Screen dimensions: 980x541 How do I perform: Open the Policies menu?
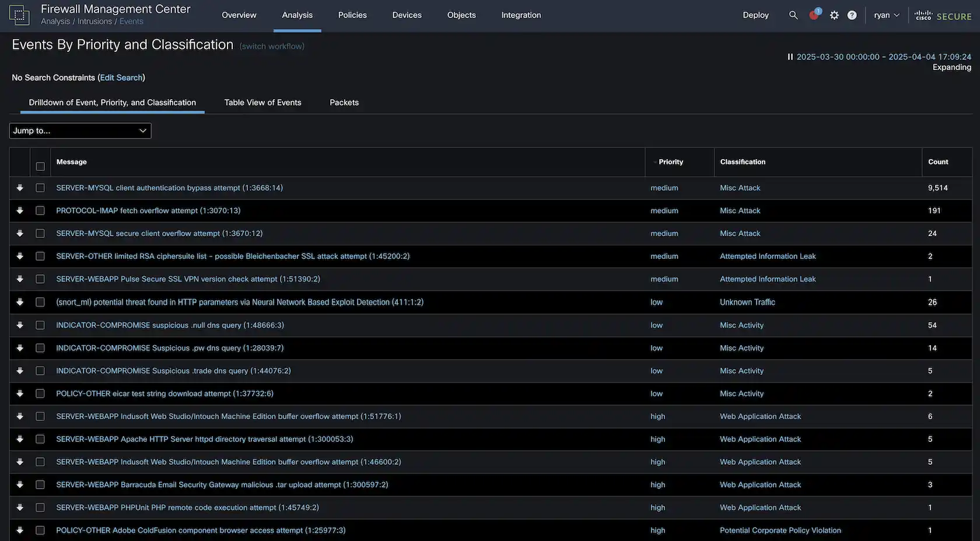tap(352, 15)
